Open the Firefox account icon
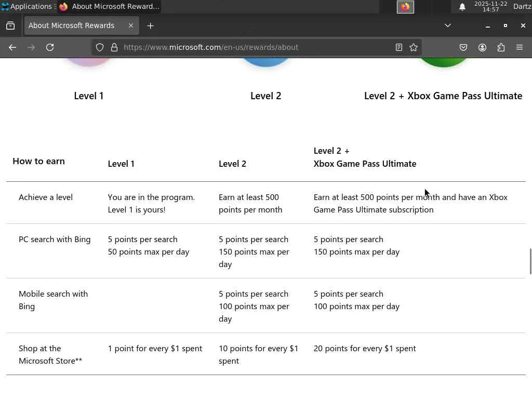Screen dimensions: 532x399 (483, 47)
